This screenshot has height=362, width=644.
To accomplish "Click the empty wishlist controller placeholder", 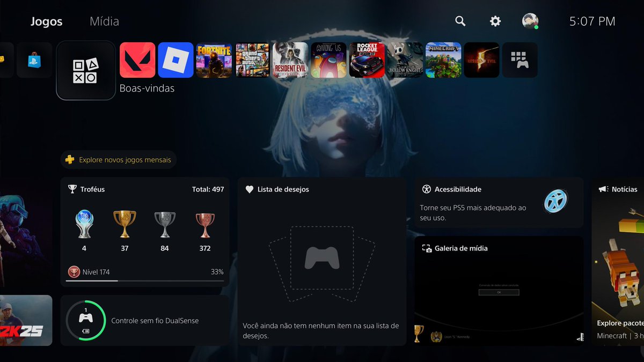I will 322,258.
